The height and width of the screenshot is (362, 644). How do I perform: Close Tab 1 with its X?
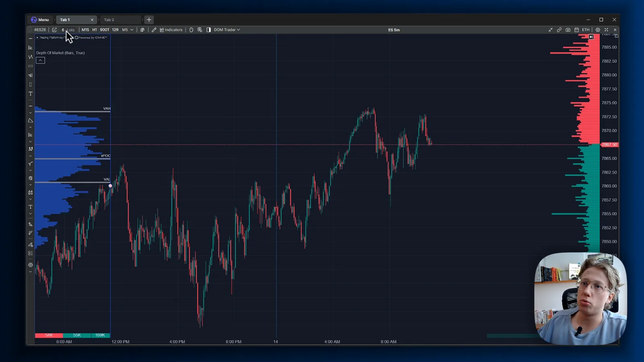click(x=92, y=20)
